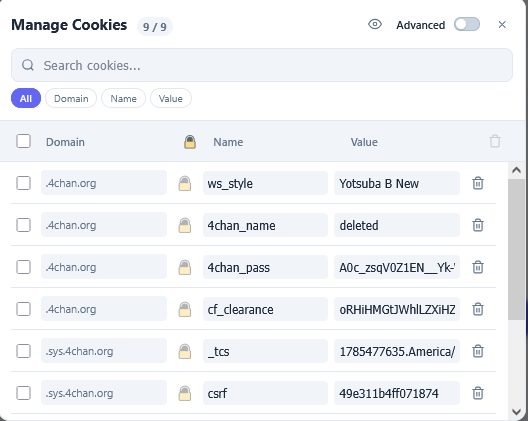Click the header bulk delete trash icon
Screen dimensions: 528x421
(x=495, y=141)
